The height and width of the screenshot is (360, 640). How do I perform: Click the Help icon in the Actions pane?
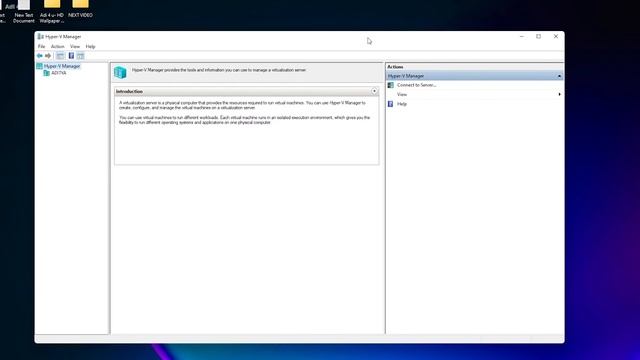click(x=391, y=104)
